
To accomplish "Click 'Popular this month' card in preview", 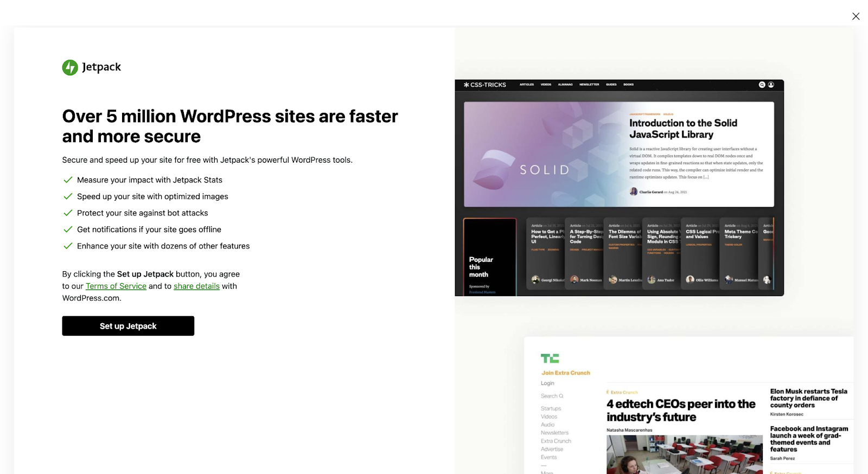I will tap(490, 257).
